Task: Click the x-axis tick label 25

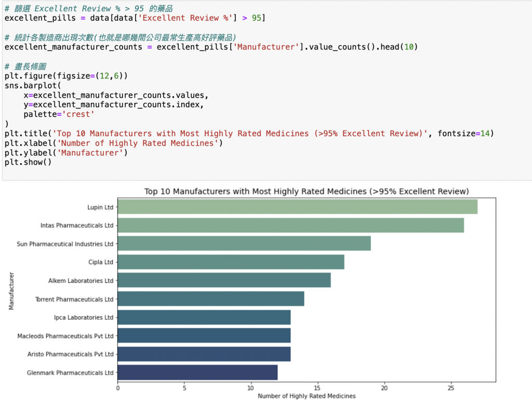Action: point(450,388)
